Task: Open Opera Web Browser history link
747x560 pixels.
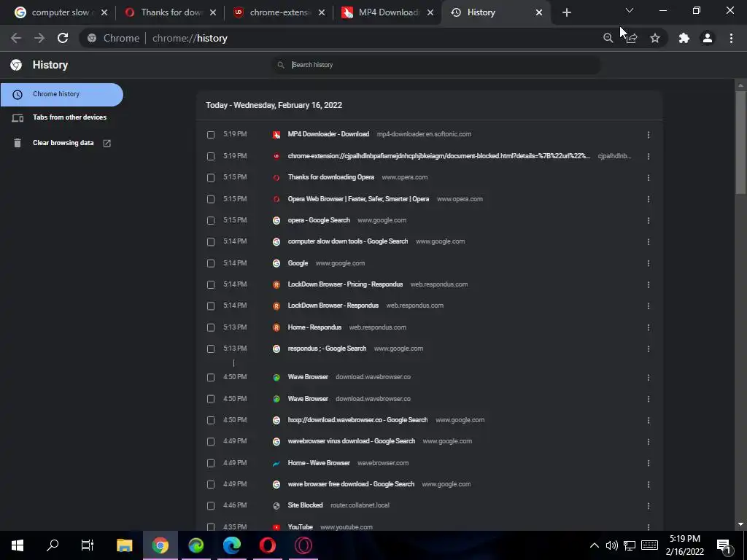Action: [358, 199]
